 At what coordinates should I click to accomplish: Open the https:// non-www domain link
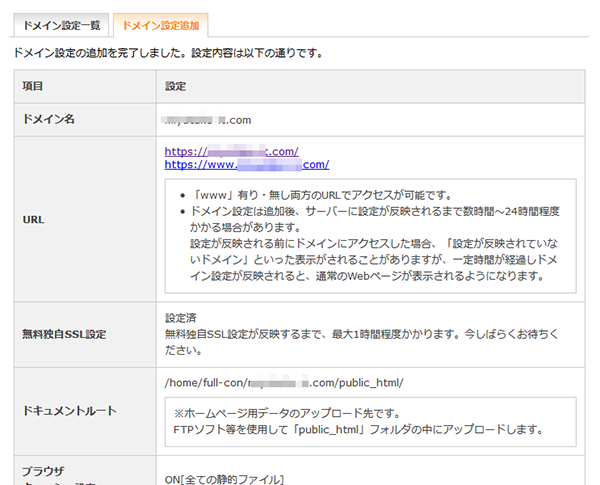(x=232, y=151)
